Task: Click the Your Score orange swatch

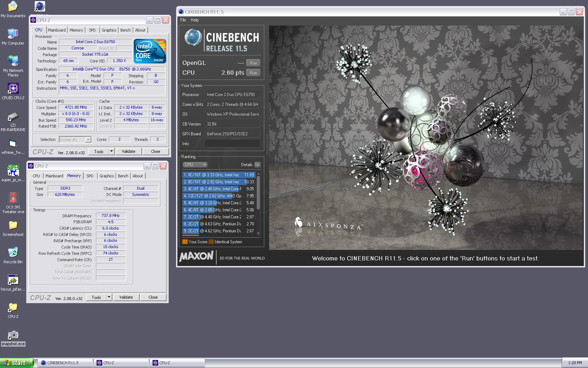Action: click(185, 242)
